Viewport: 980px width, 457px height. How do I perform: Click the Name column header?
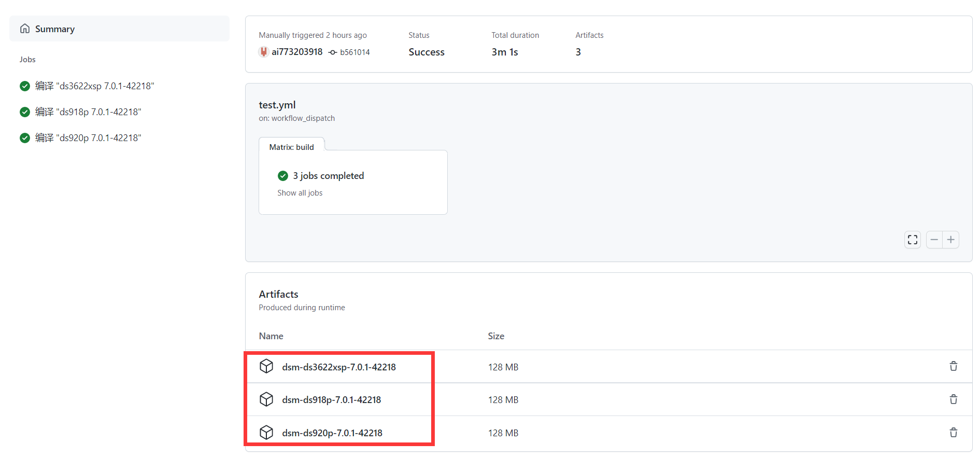[x=271, y=336]
